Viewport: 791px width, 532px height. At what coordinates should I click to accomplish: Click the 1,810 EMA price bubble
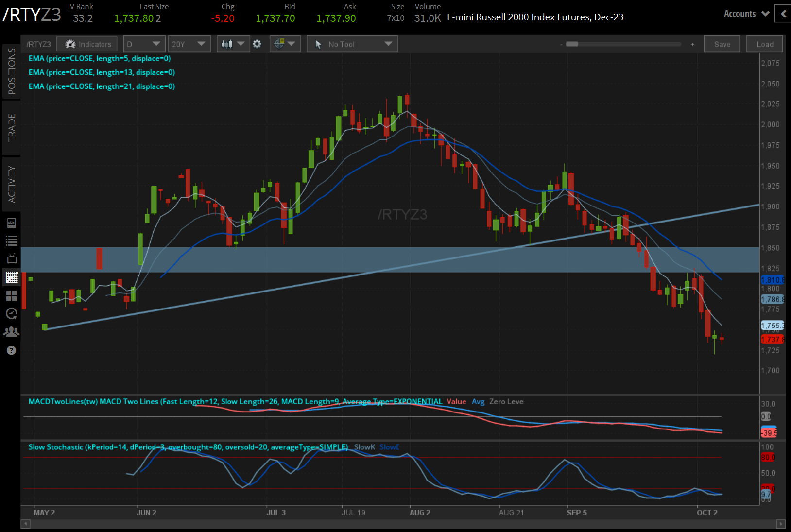(773, 280)
